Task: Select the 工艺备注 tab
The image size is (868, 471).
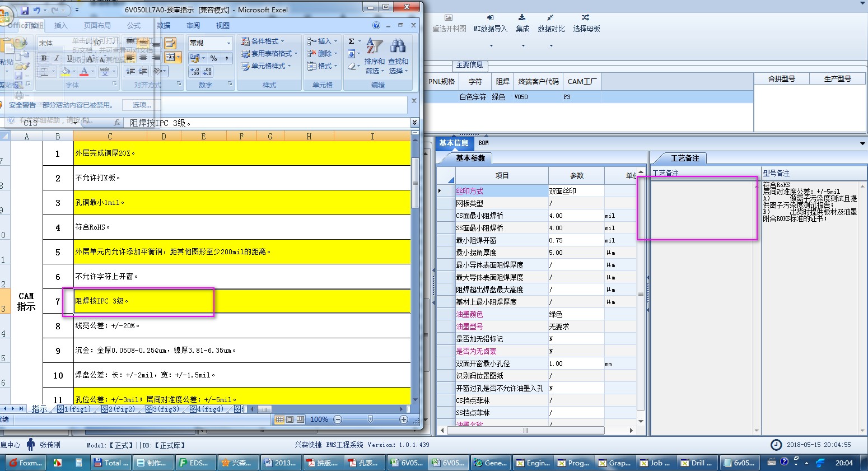Action: [685, 158]
